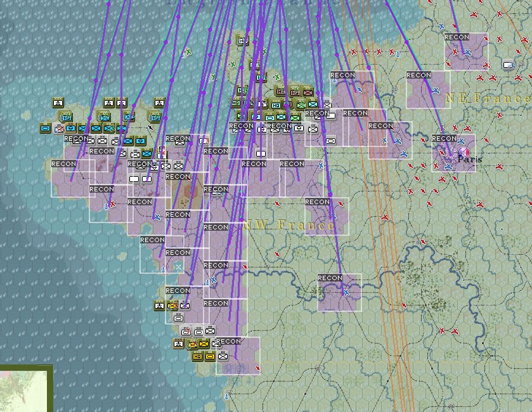532x412 pixels.
Task: Select the topmost HQ counter over the Channel
Action: click(x=243, y=41)
